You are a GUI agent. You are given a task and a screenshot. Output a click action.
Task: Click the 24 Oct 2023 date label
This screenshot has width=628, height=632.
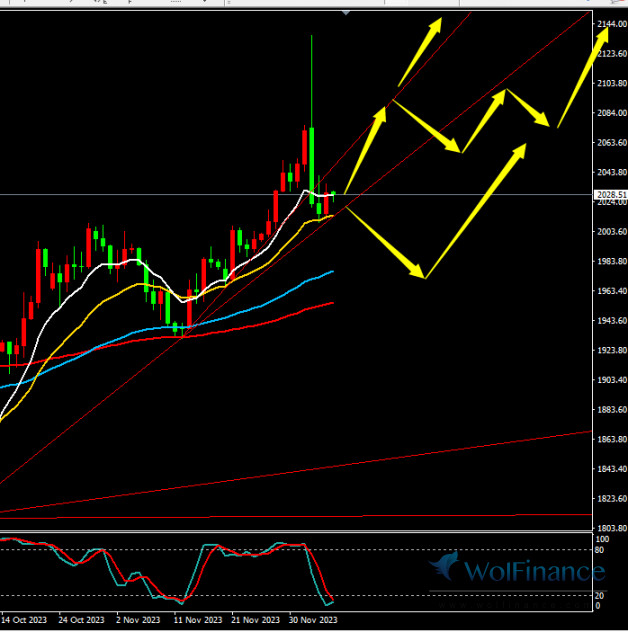tap(80, 620)
